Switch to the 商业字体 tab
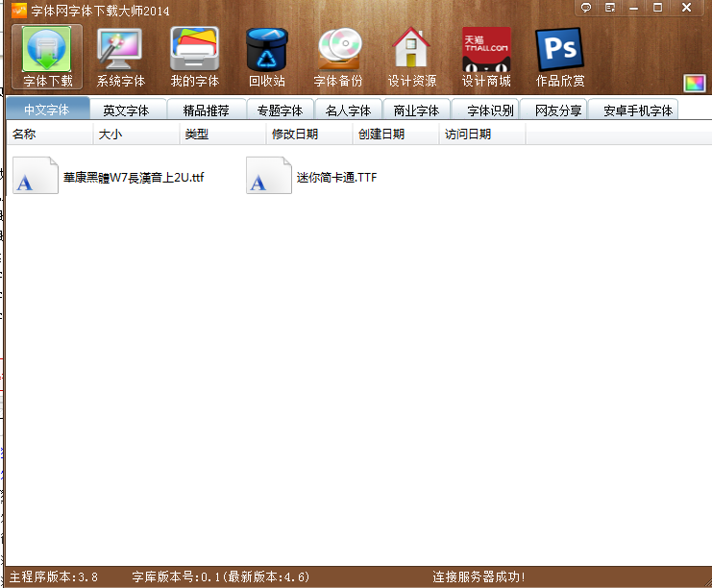Image resolution: width=712 pixels, height=588 pixels. point(416,110)
